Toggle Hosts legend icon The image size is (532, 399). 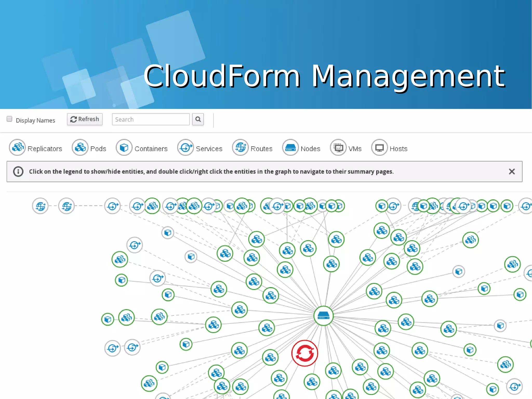tap(380, 147)
